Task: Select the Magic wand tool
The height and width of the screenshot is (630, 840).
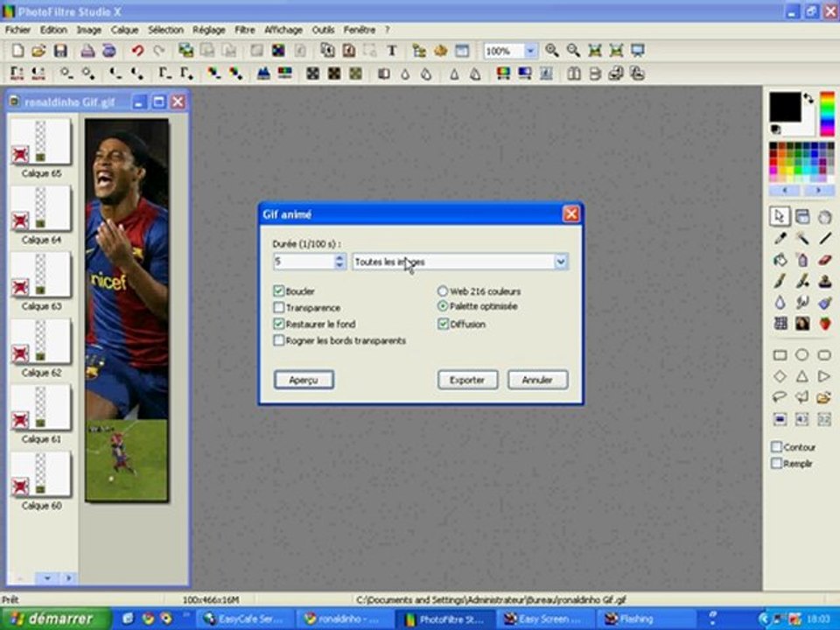Action: 802,238
